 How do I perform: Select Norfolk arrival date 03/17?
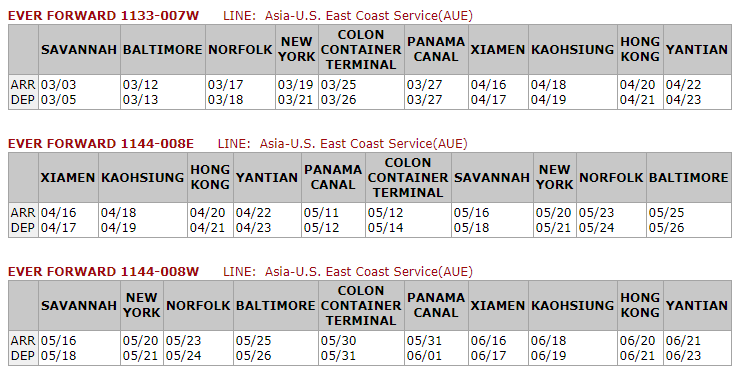(x=226, y=85)
